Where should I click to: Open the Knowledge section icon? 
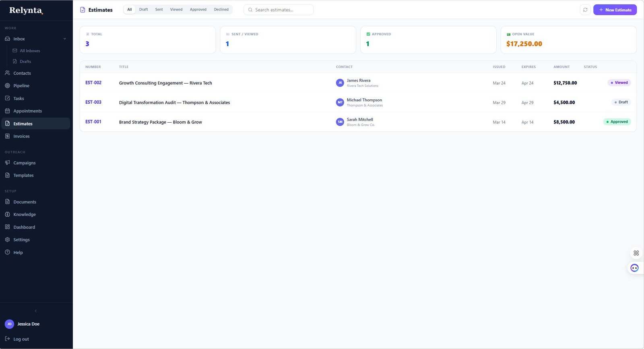click(x=7, y=214)
